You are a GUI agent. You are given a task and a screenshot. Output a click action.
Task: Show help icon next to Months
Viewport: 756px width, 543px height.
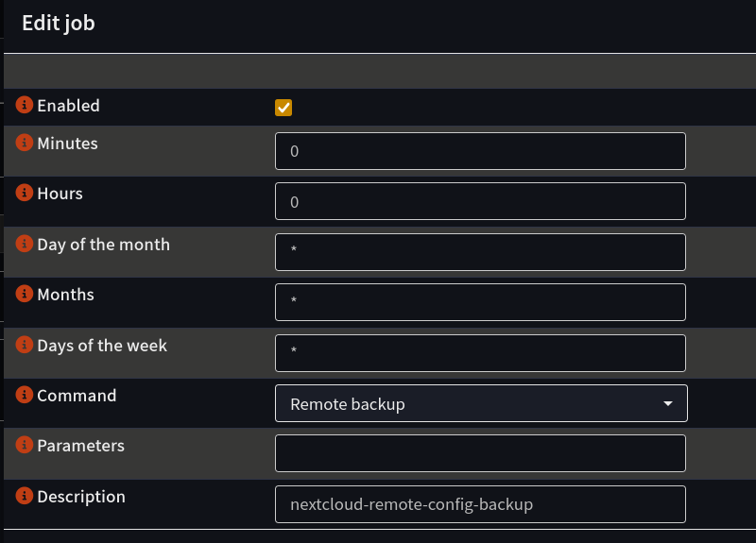tap(25, 294)
